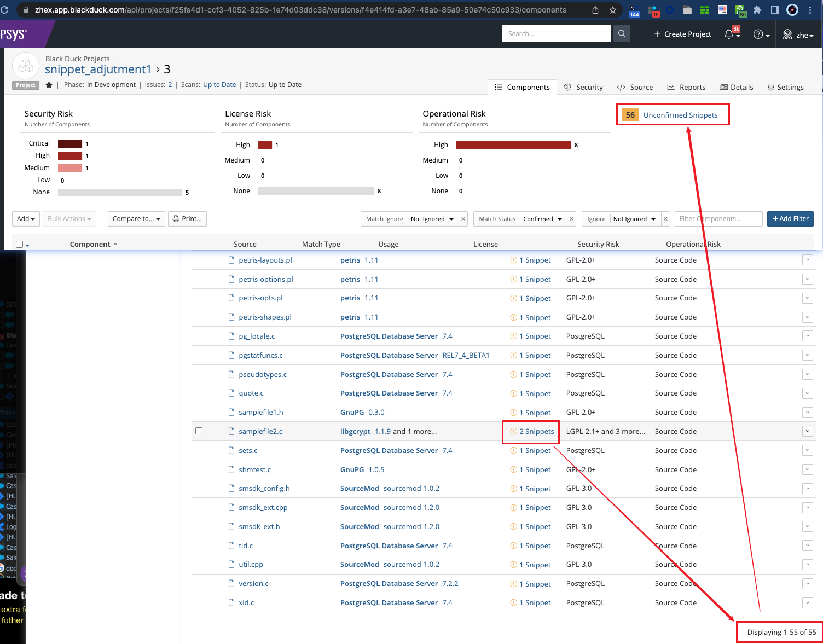Remove the Match Status filter with X

[x=572, y=219]
